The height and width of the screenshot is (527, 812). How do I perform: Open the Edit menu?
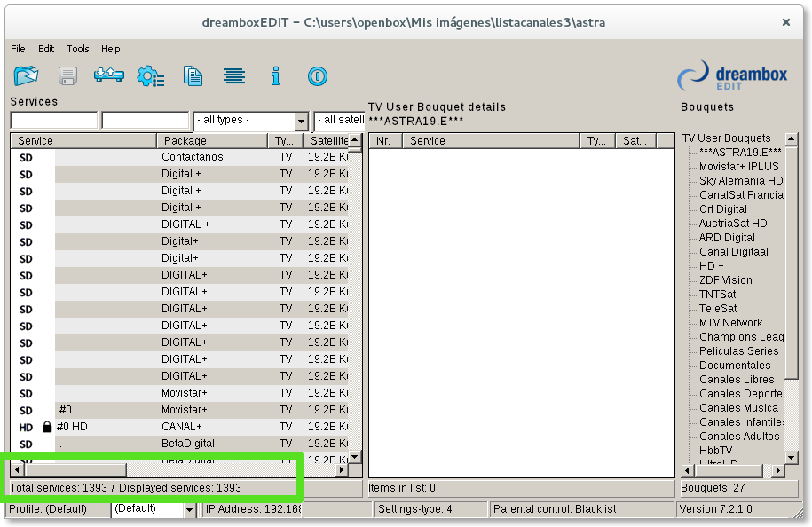(46, 49)
